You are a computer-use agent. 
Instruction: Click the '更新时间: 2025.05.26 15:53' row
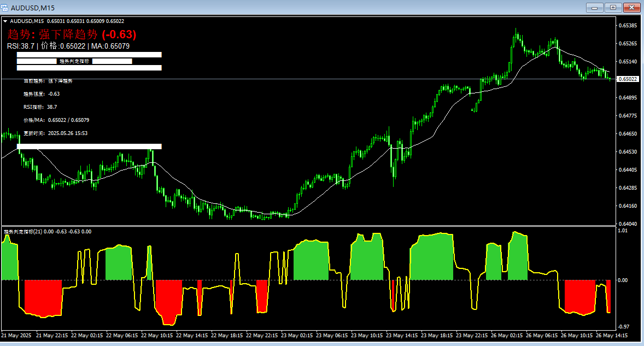coord(55,133)
